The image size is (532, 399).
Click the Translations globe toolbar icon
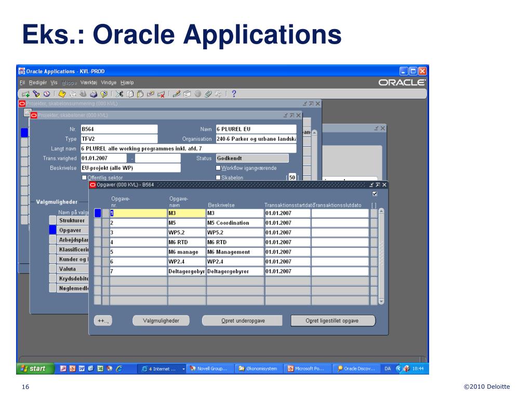197,94
